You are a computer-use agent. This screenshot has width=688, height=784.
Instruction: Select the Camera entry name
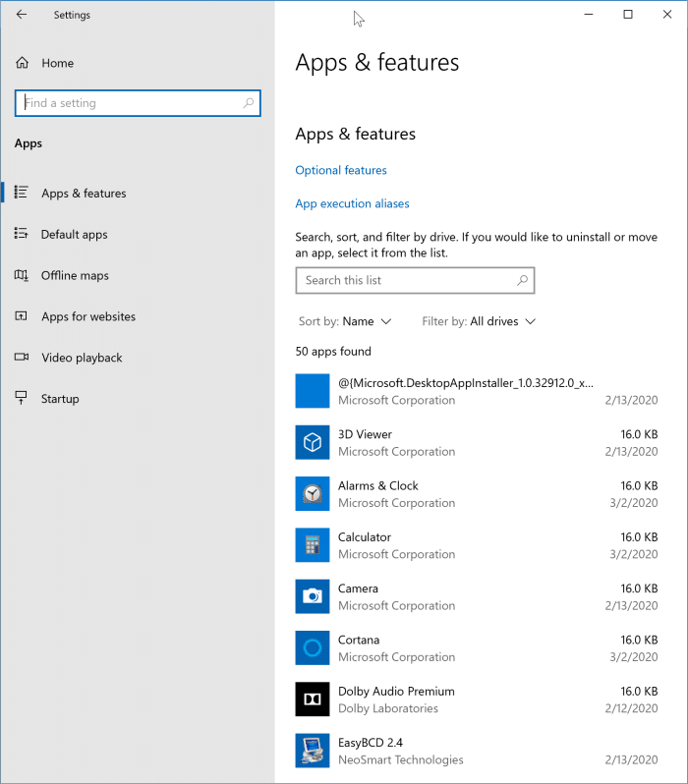click(358, 588)
